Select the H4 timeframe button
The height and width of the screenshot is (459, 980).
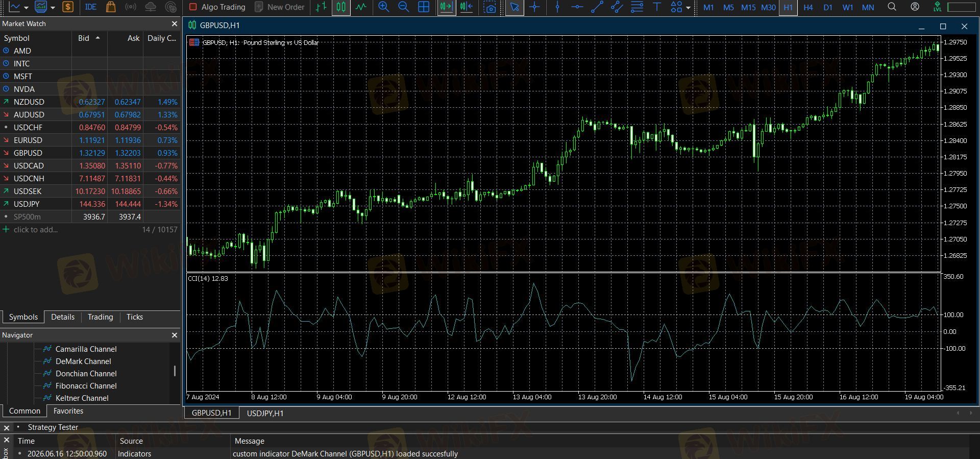[808, 7]
